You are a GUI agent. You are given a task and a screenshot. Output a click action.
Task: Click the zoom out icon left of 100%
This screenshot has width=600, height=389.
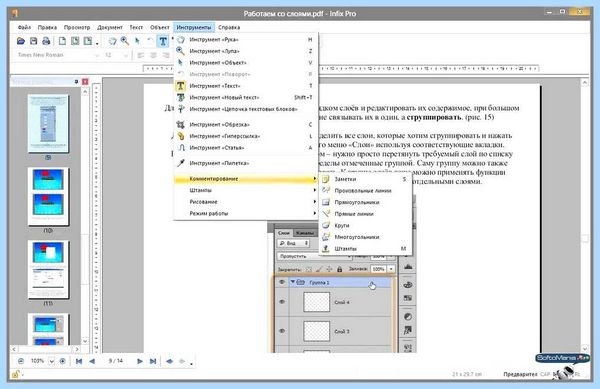click(21, 361)
